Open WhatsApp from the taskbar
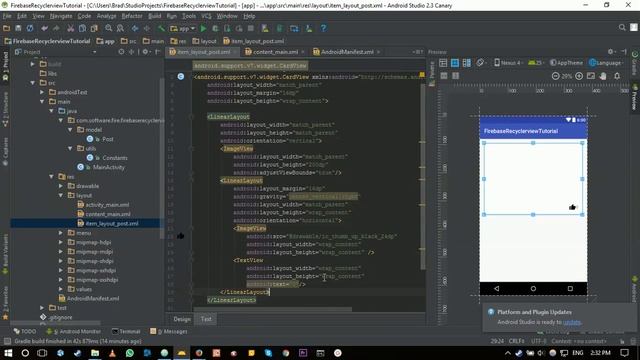Viewport: 640px width, 360px height. click(x=130, y=353)
